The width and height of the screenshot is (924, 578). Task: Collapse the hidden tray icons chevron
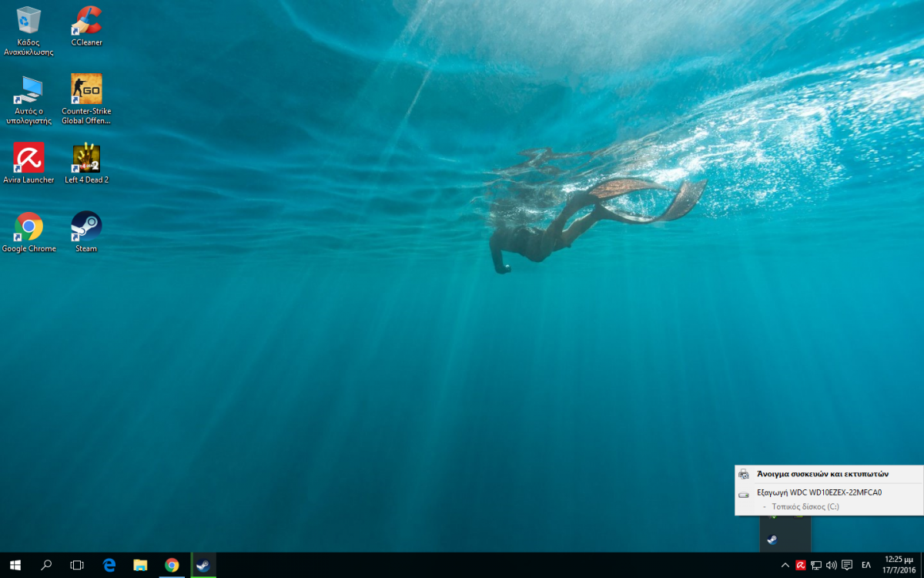(785, 565)
